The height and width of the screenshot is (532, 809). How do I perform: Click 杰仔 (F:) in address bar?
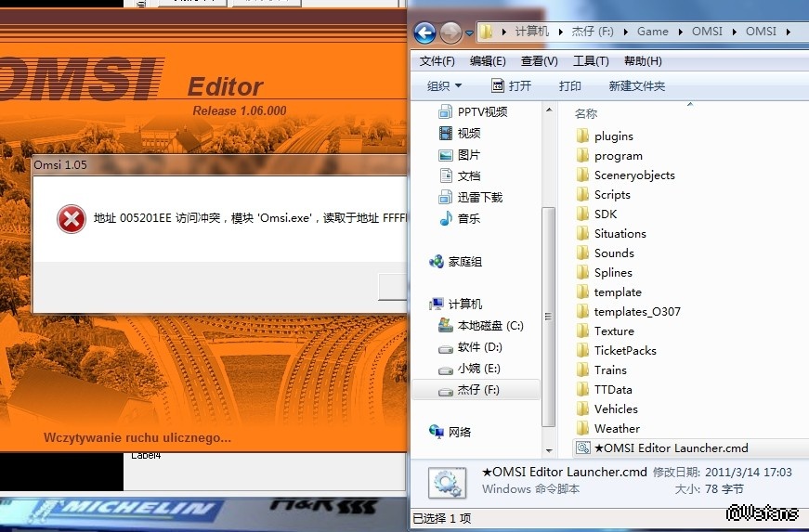click(x=593, y=32)
